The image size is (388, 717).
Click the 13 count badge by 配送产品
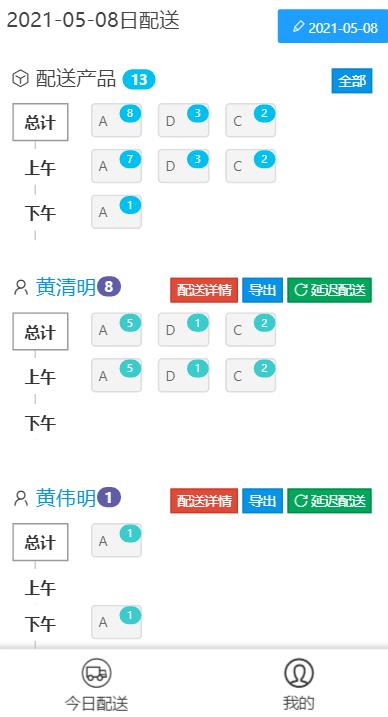coord(139,80)
